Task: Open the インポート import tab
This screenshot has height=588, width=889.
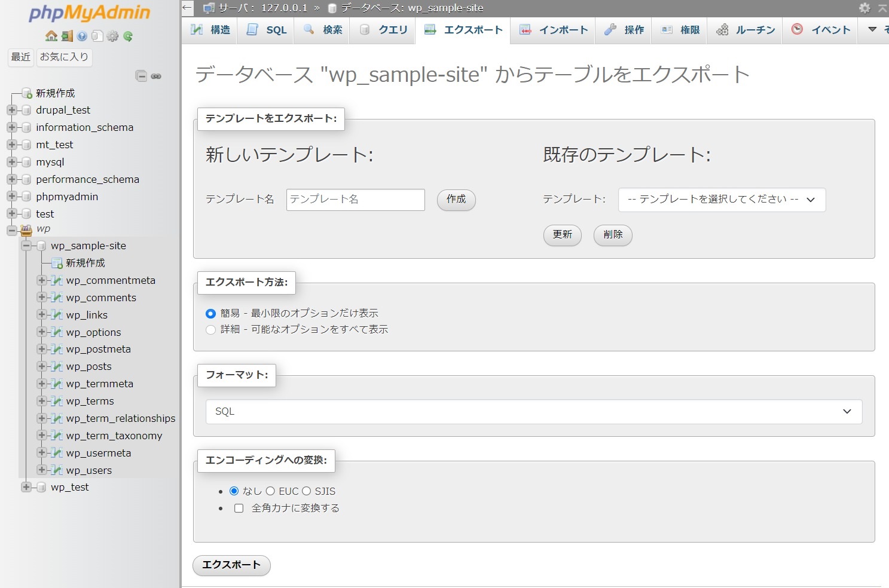Action: pos(554,30)
